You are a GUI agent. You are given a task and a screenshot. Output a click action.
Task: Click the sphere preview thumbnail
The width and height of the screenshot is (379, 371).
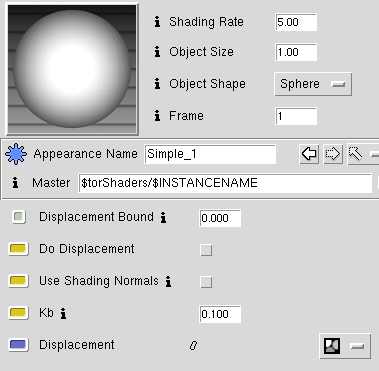72,69
